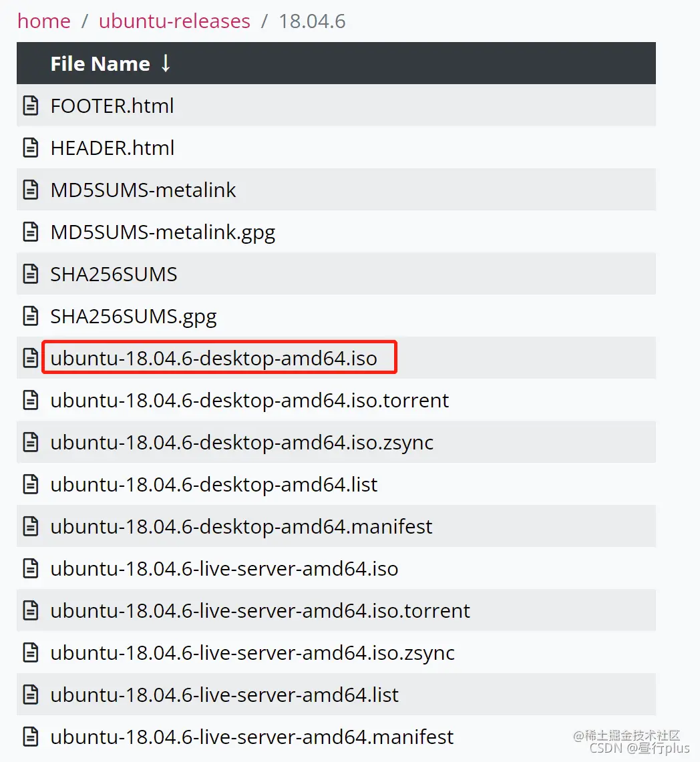Click the file icon of live-server-amd64.iso
700x762 pixels.
pos(31,568)
